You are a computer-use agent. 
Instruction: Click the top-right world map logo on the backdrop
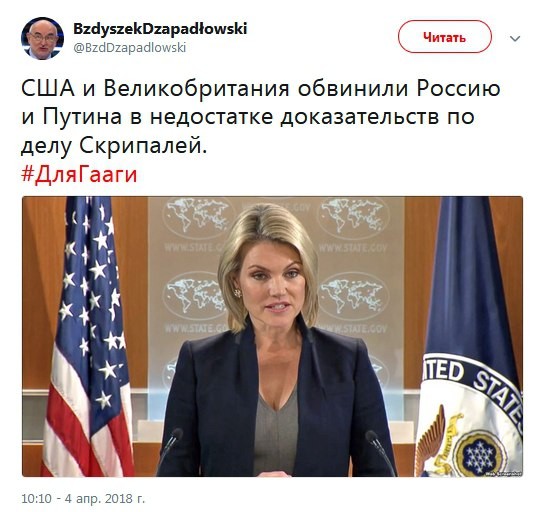(353, 218)
